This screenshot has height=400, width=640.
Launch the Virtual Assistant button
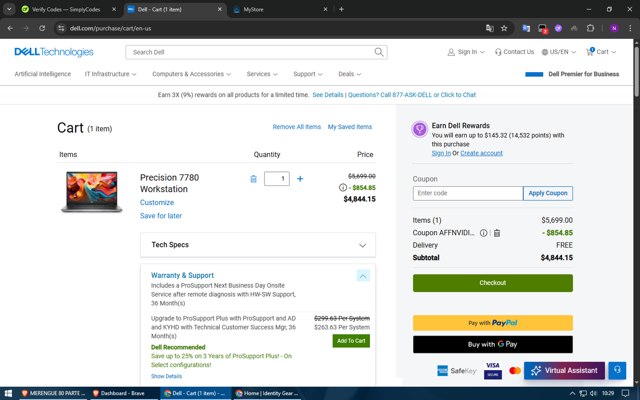(x=564, y=370)
